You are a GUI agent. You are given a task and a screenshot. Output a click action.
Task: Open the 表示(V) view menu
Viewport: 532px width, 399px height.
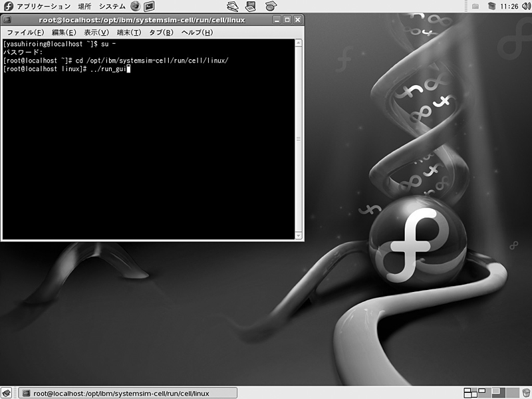(96, 32)
